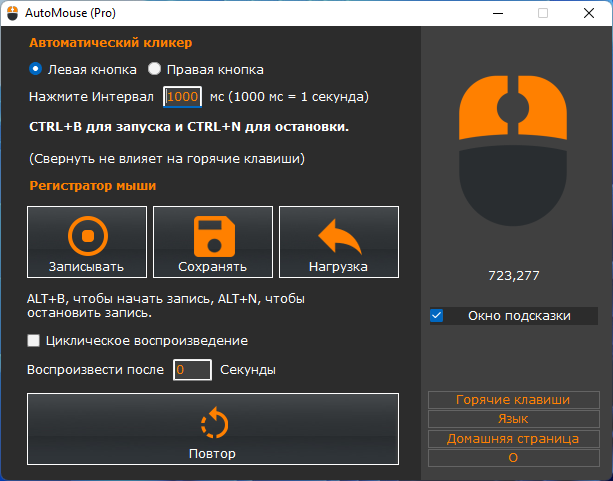Minimize the AutoMouse window
This screenshot has height=481, width=613.
(x=497, y=13)
